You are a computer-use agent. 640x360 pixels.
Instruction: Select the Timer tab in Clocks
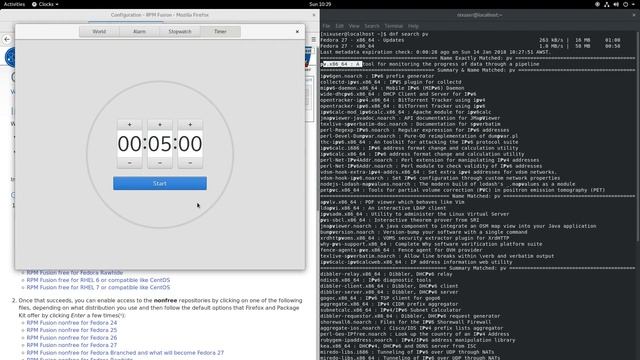[220, 31]
